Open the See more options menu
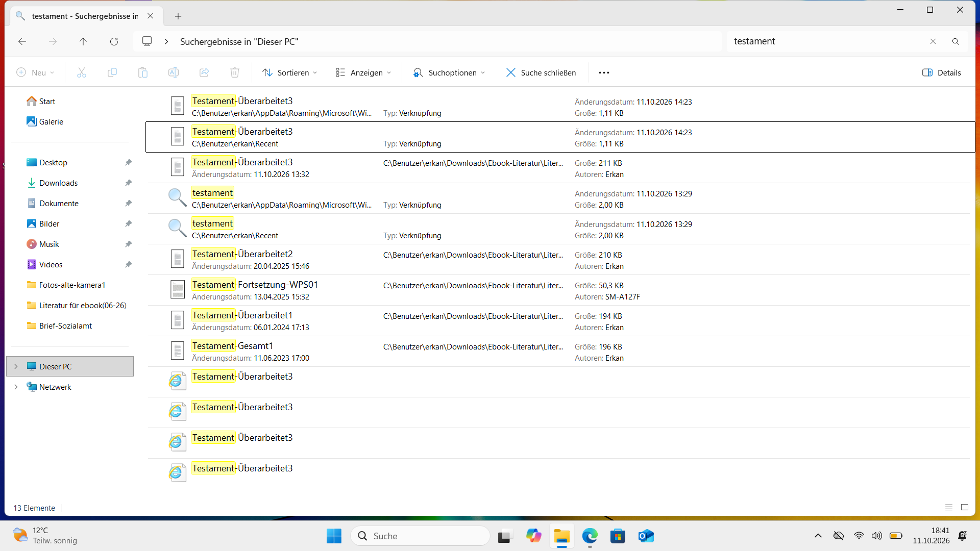Screen dimensions: 980x551 click(604, 72)
